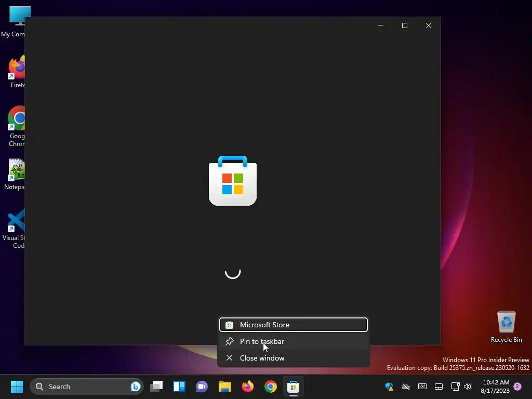Open the notification count badge

517,387
